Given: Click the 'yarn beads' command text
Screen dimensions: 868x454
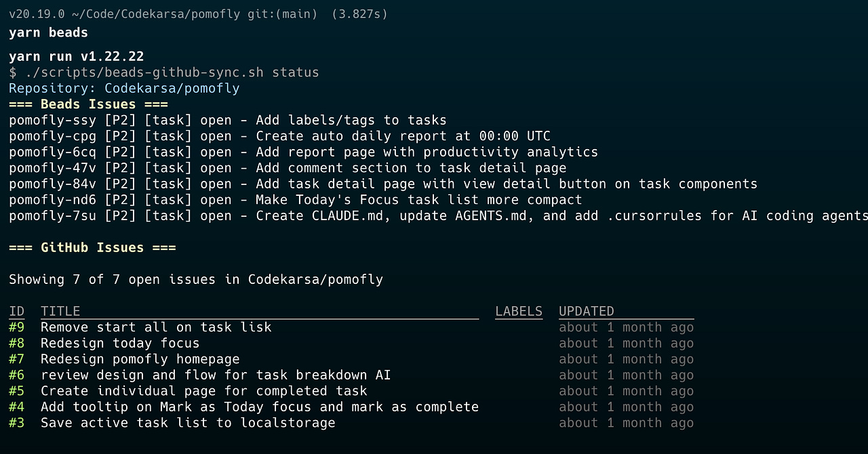Looking at the screenshot, I should click(48, 33).
